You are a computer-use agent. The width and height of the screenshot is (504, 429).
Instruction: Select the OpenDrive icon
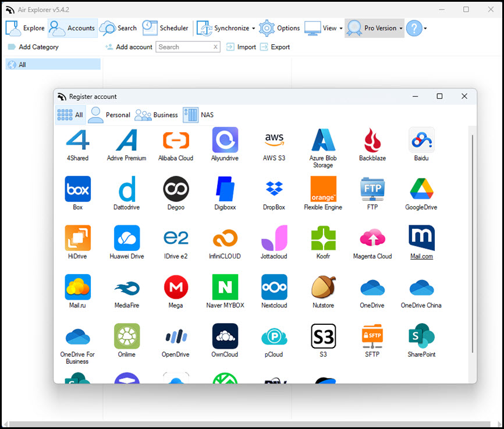click(176, 336)
